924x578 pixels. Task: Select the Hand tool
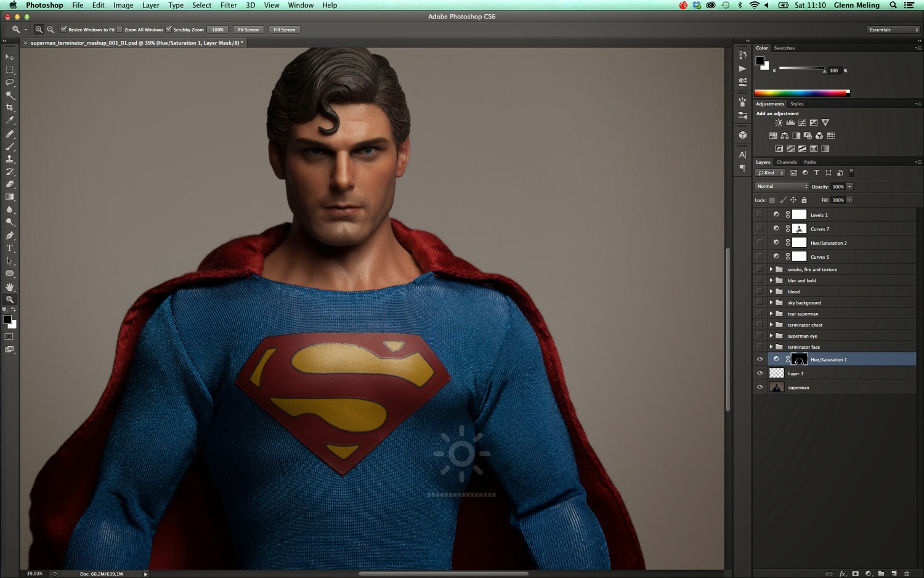(x=10, y=287)
